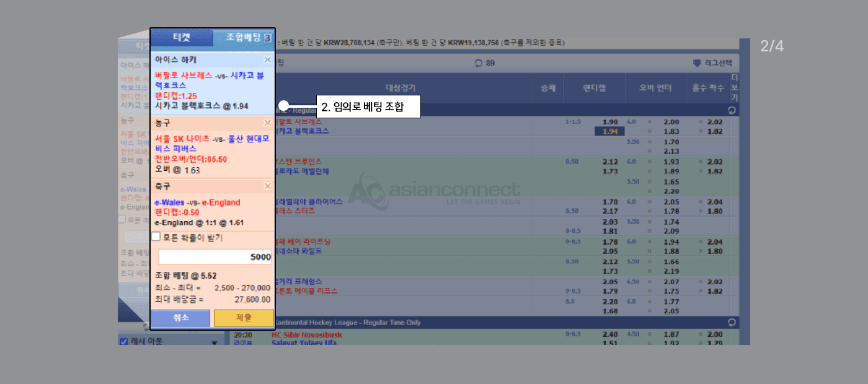The image size is (868, 384).
Task: Refresh the Continental Hockey League section
Action: 732,323
